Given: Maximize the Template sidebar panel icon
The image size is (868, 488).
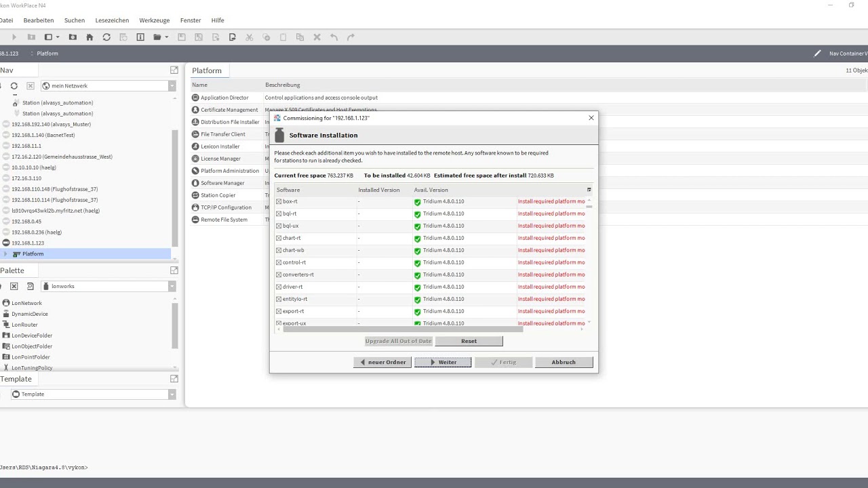Looking at the screenshot, I should (174, 379).
